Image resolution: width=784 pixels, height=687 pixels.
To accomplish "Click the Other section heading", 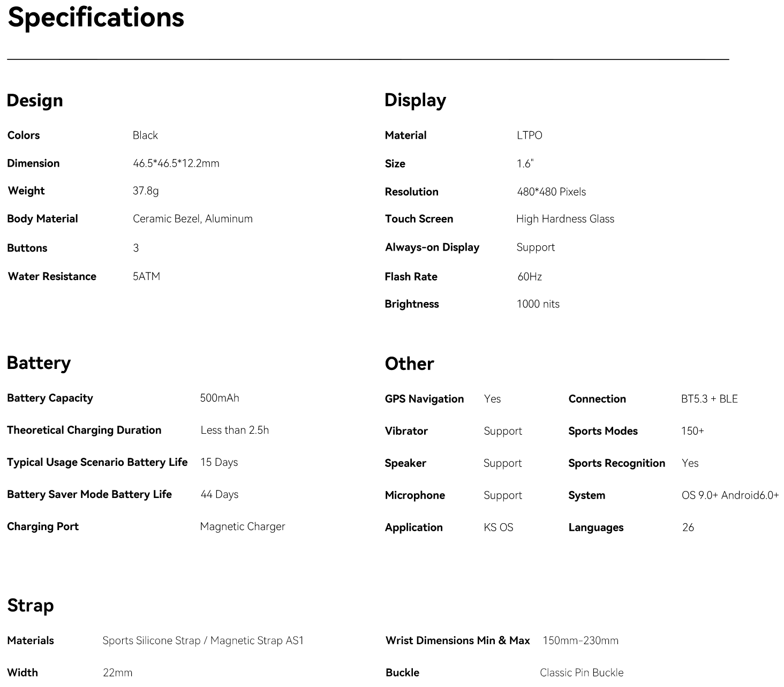I will (x=409, y=364).
